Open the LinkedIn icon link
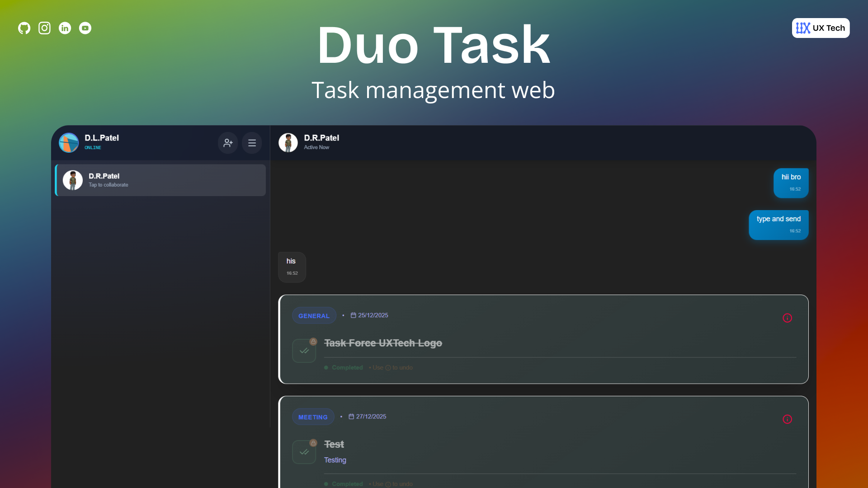The image size is (868, 488). (65, 28)
